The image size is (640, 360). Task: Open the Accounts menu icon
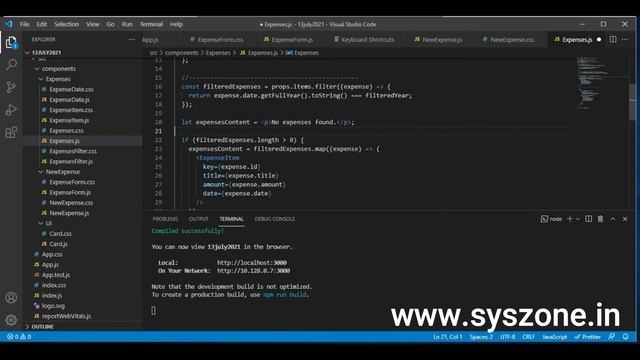(x=11, y=297)
